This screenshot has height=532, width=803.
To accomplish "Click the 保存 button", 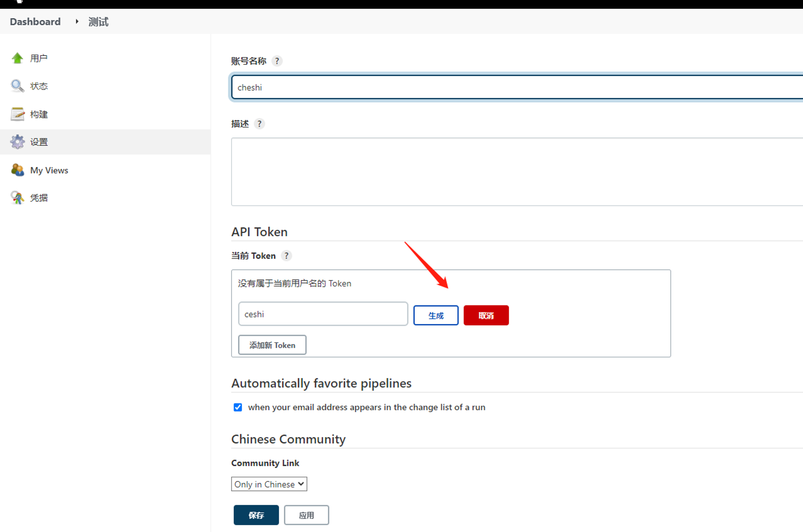I will click(256, 515).
